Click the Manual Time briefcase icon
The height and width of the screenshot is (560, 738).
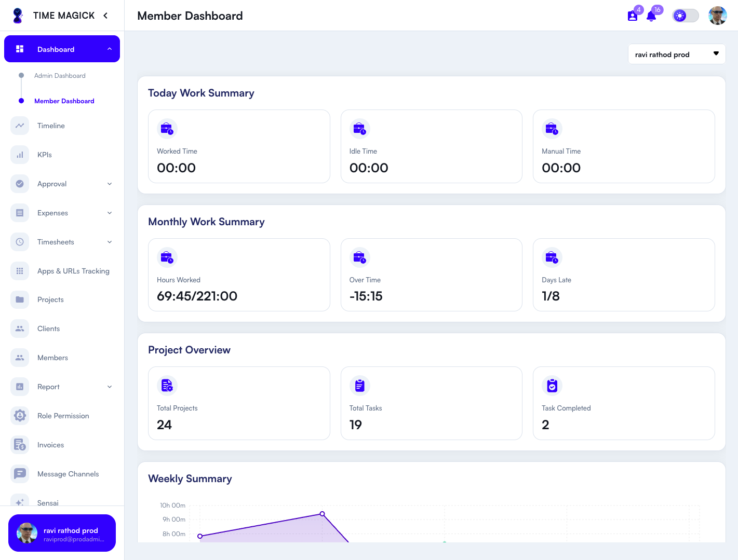tap(552, 129)
